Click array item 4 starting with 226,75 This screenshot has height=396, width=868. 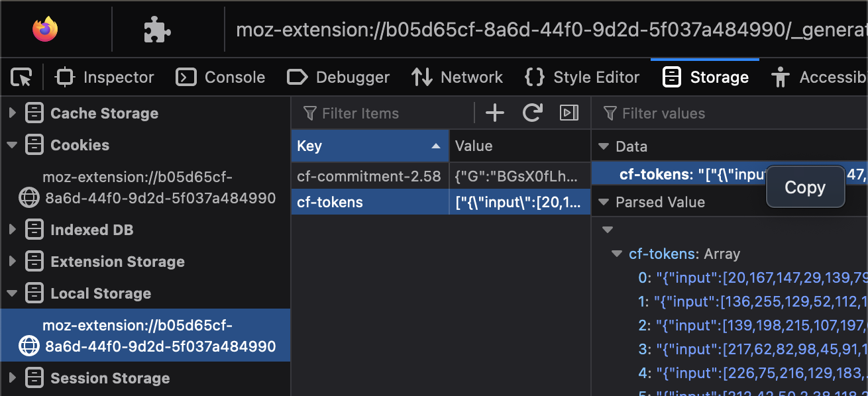click(753, 373)
